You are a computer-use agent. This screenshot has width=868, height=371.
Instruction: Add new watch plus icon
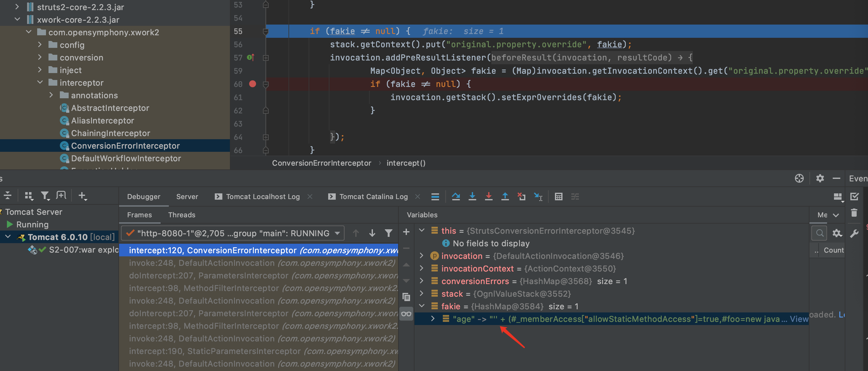pos(406,232)
